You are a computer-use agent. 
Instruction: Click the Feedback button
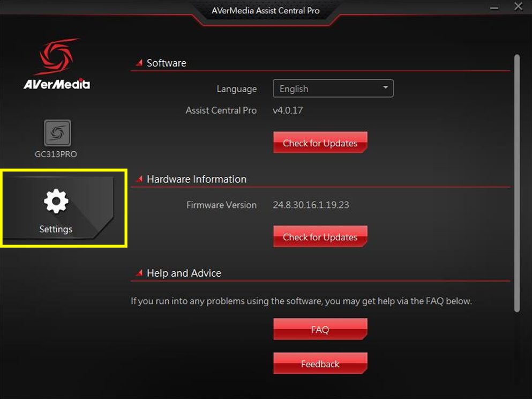(x=320, y=364)
